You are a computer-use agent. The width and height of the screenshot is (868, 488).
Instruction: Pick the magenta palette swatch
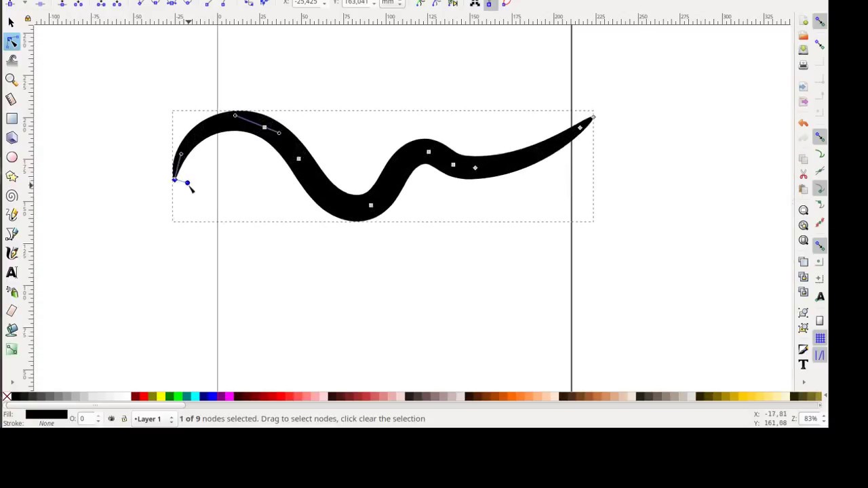pos(229,396)
